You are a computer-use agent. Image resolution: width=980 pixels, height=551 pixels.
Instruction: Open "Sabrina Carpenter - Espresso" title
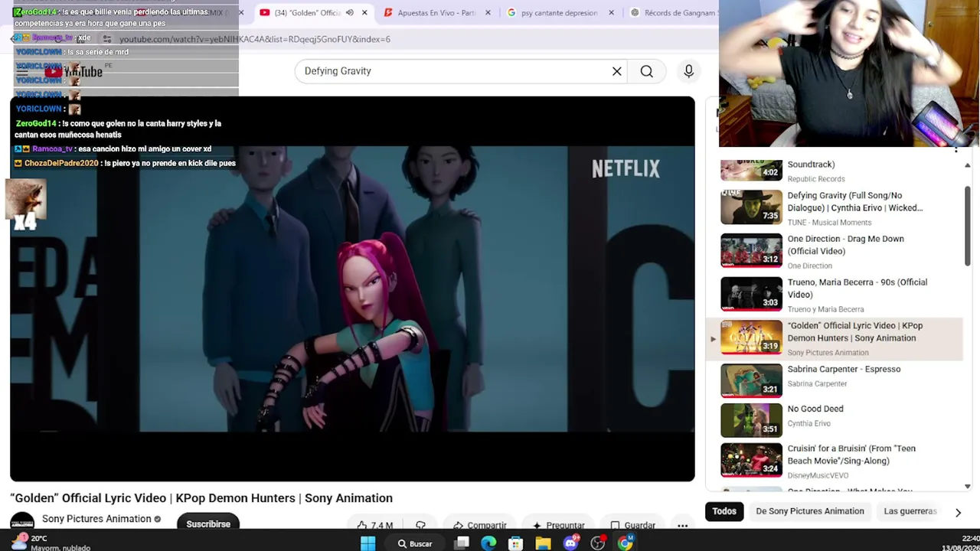(844, 369)
